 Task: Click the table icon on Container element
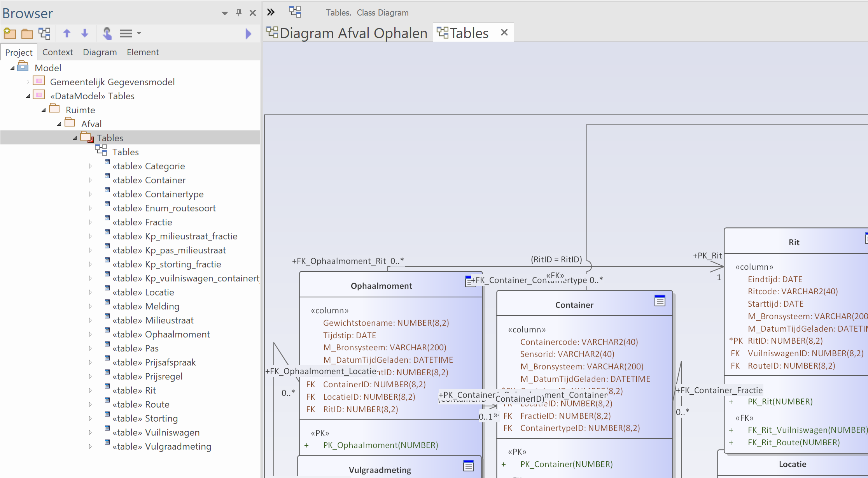[x=660, y=301]
